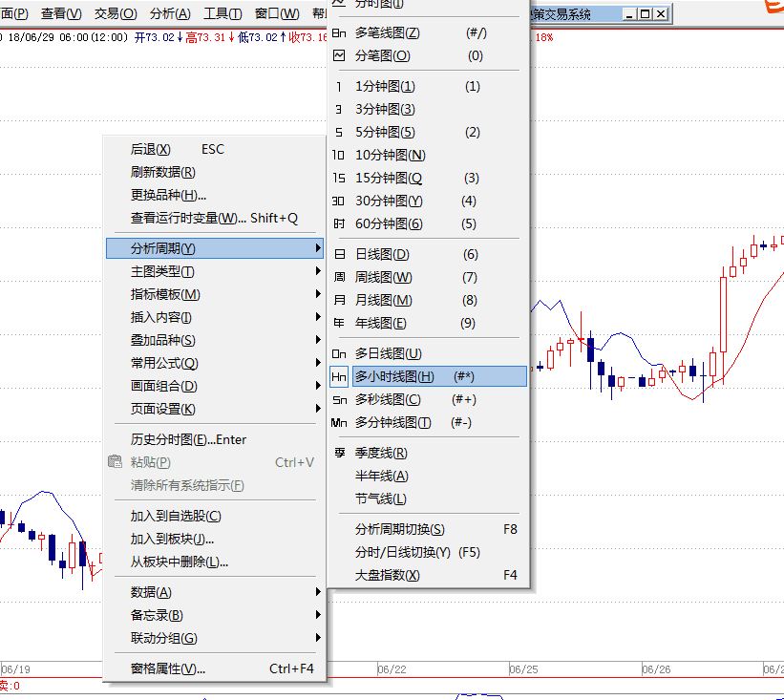
Task: Expand the 叠加品种 submenu
Action: (x=317, y=340)
